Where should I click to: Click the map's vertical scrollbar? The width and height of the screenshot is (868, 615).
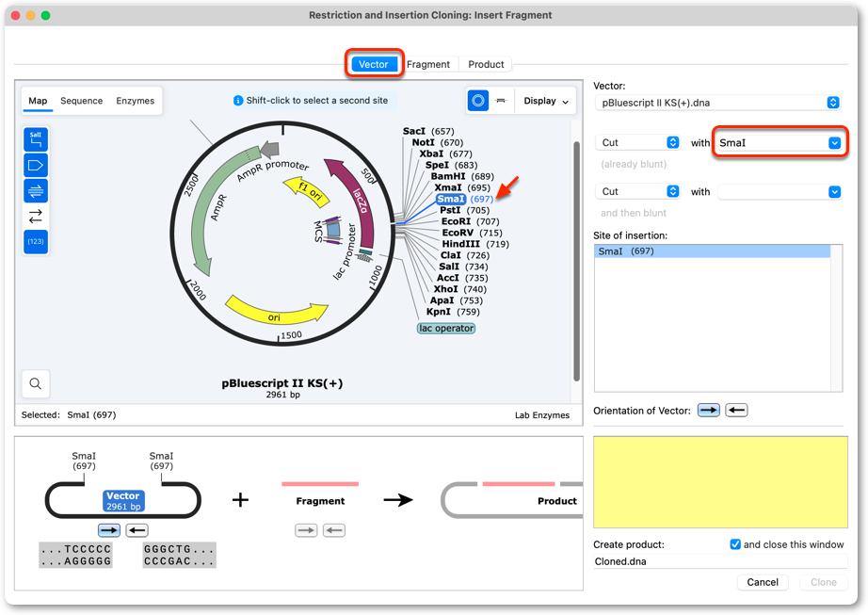click(576, 261)
